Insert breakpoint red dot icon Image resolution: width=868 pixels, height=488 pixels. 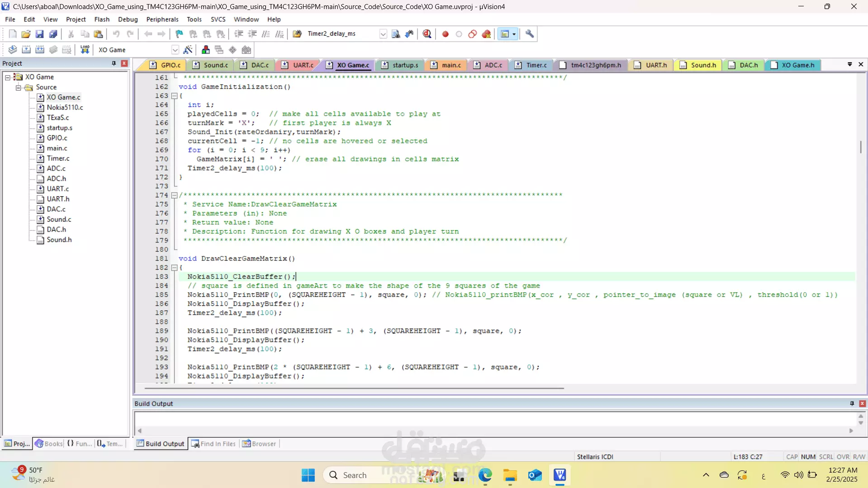pyautogui.click(x=445, y=34)
